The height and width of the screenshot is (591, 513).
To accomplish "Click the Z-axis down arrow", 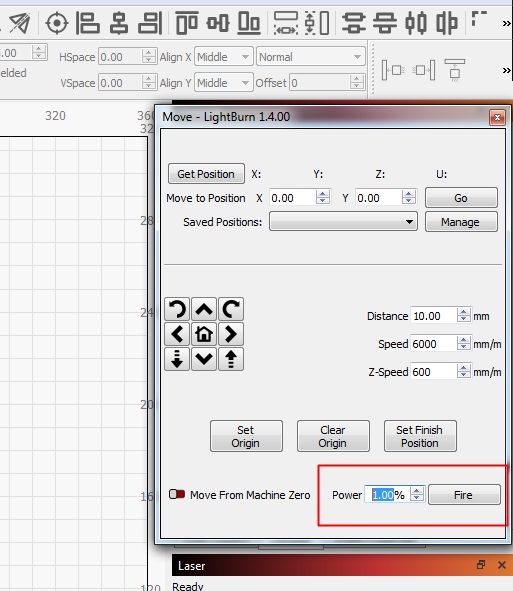I will click(x=177, y=359).
